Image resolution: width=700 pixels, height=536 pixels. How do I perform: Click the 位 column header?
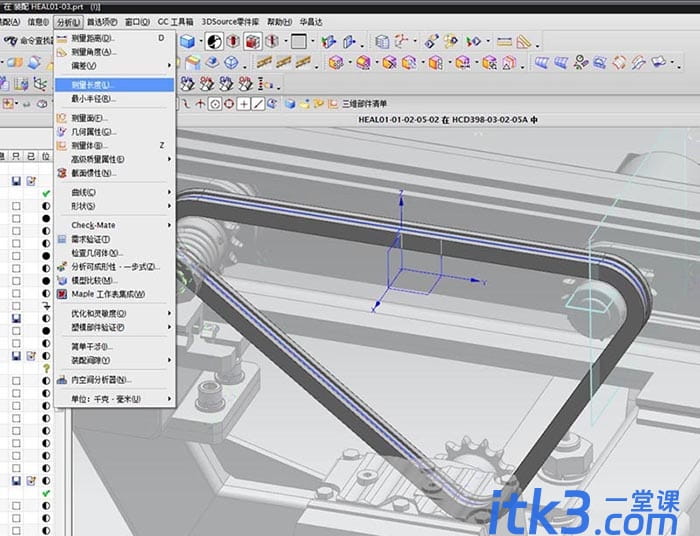(46, 156)
